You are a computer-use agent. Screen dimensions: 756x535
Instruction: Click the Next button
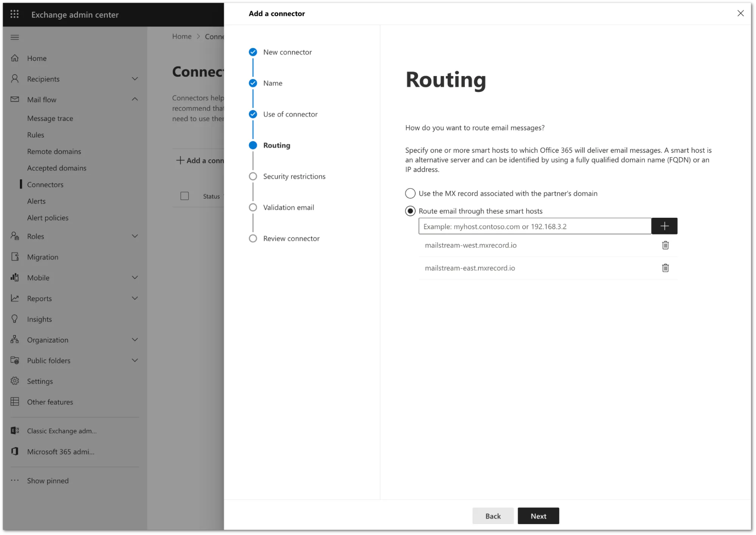click(538, 516)
